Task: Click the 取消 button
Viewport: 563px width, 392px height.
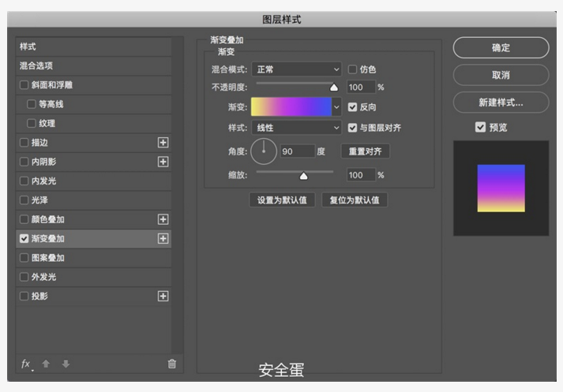Action: (x=501, y=75)
